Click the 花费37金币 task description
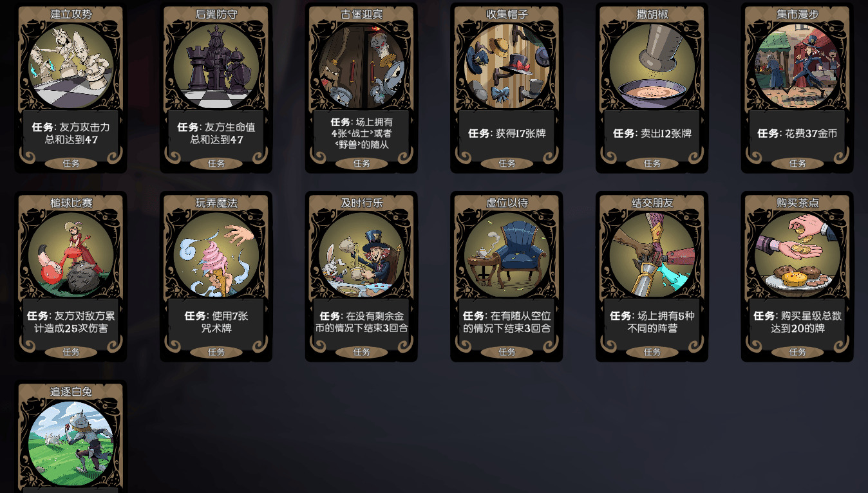The image size is (868, 493). click(798, 133)
